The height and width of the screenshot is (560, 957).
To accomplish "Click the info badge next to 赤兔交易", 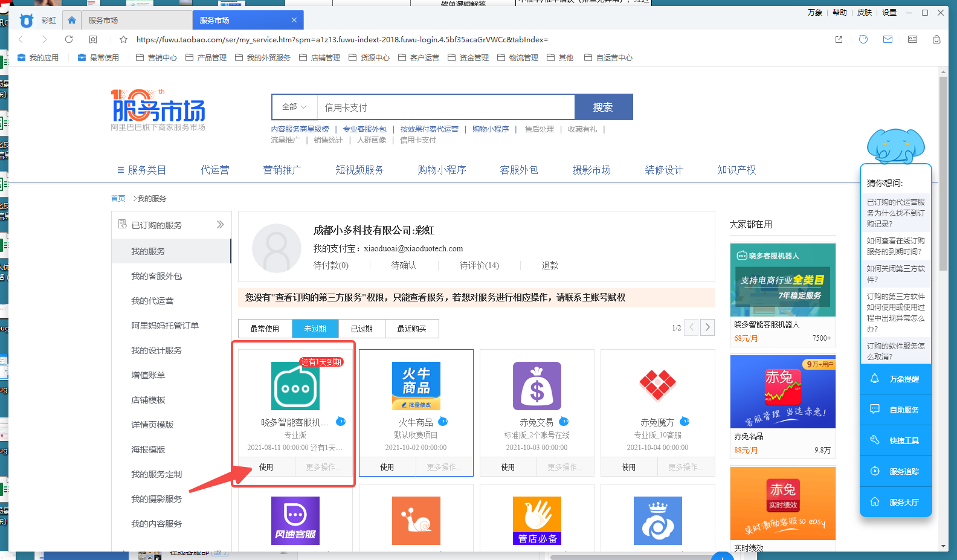I will coord(564,422).
